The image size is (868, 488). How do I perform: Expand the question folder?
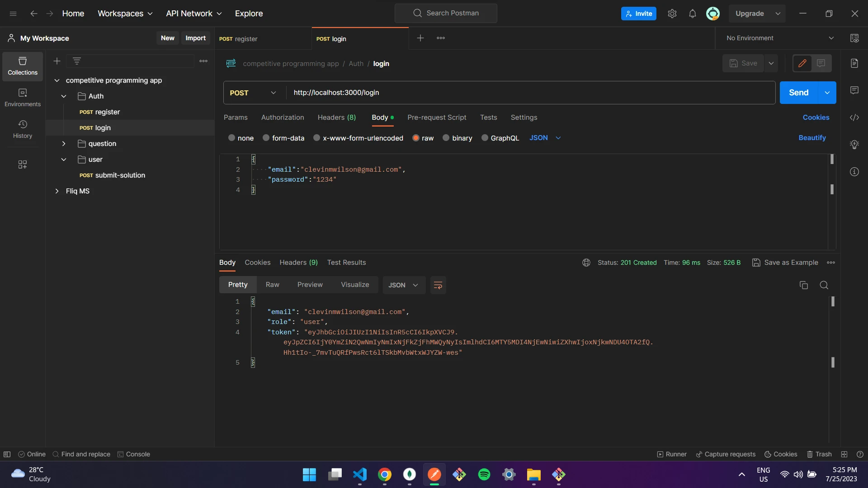click(x=64, y=144)
